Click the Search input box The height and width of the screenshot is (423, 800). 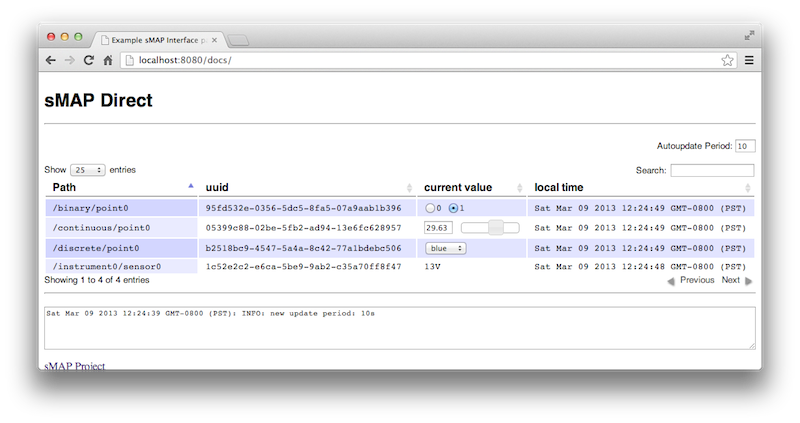pyautogui.click(x=712, y=170)
